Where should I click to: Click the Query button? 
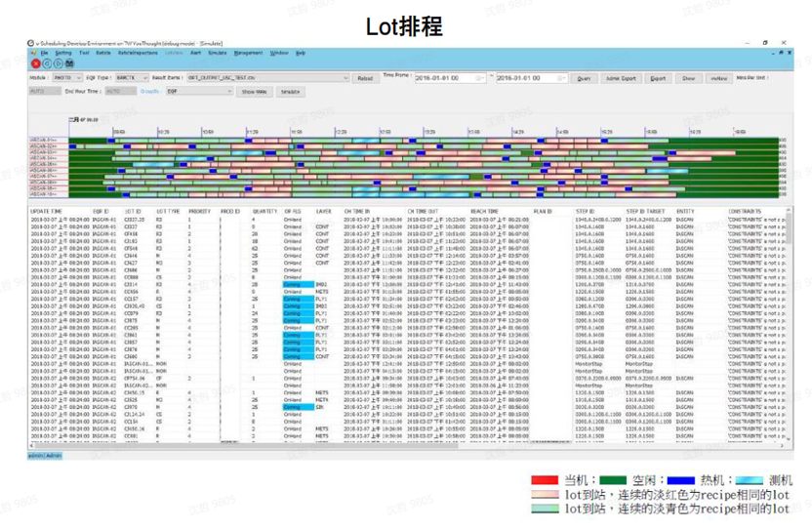coord(584,78)
